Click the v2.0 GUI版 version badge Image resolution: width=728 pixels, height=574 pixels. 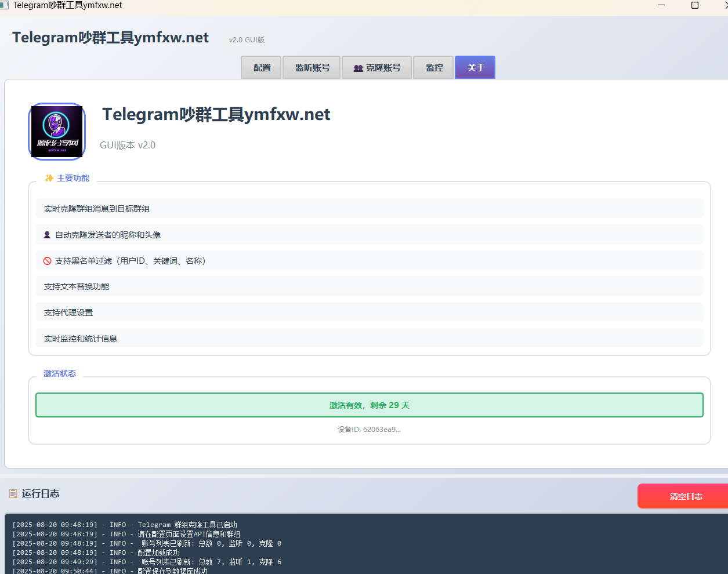[x=247, y=40]
